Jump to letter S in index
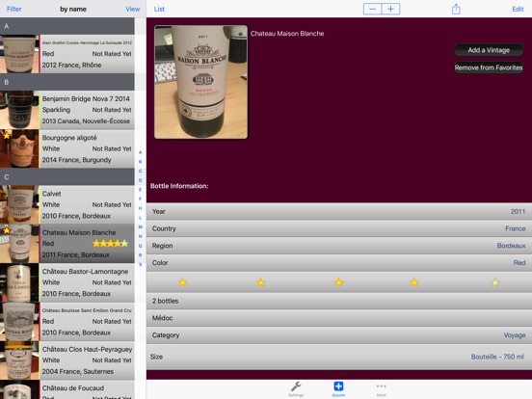Screen dimensions: 532x399 tap(140, 264)
